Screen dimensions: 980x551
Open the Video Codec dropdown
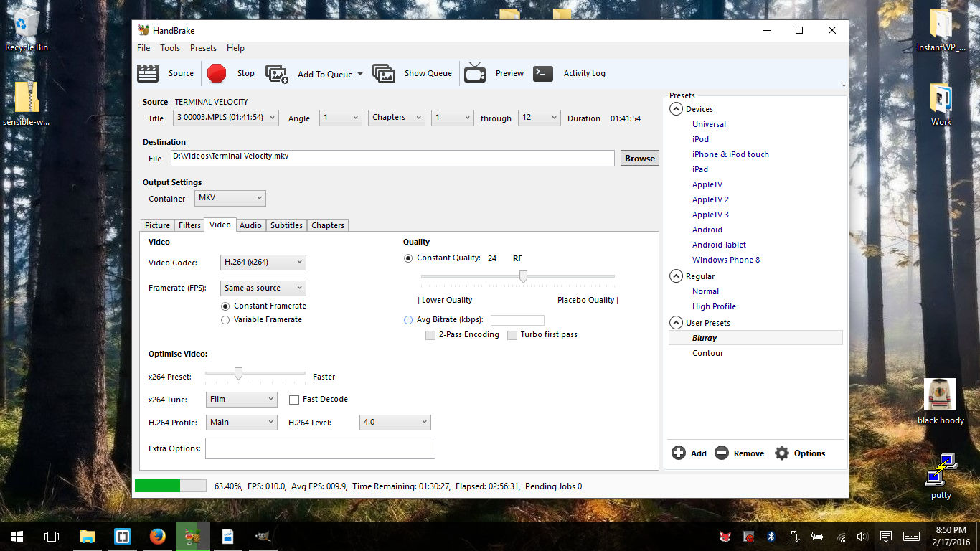tap(263, 263)
